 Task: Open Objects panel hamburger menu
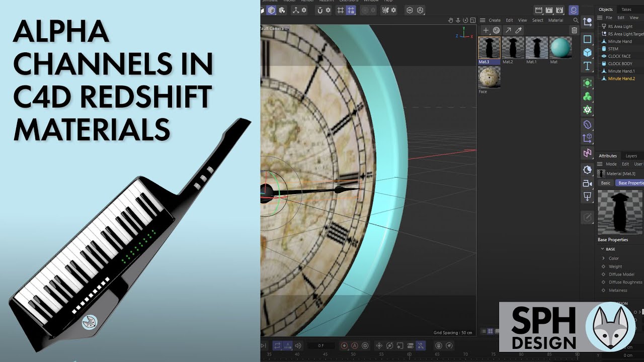pyautogui.click(x=600, y=18)
